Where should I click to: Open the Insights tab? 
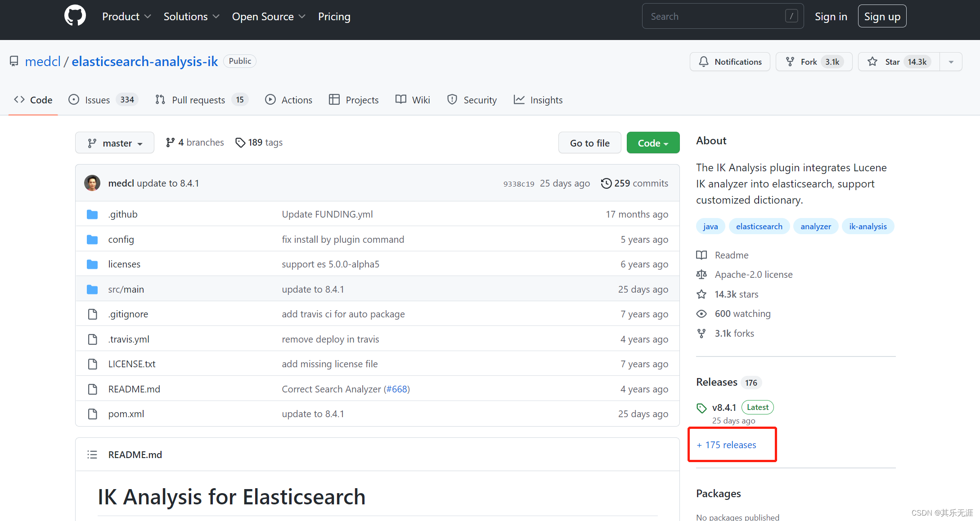[x=538, y=100]
